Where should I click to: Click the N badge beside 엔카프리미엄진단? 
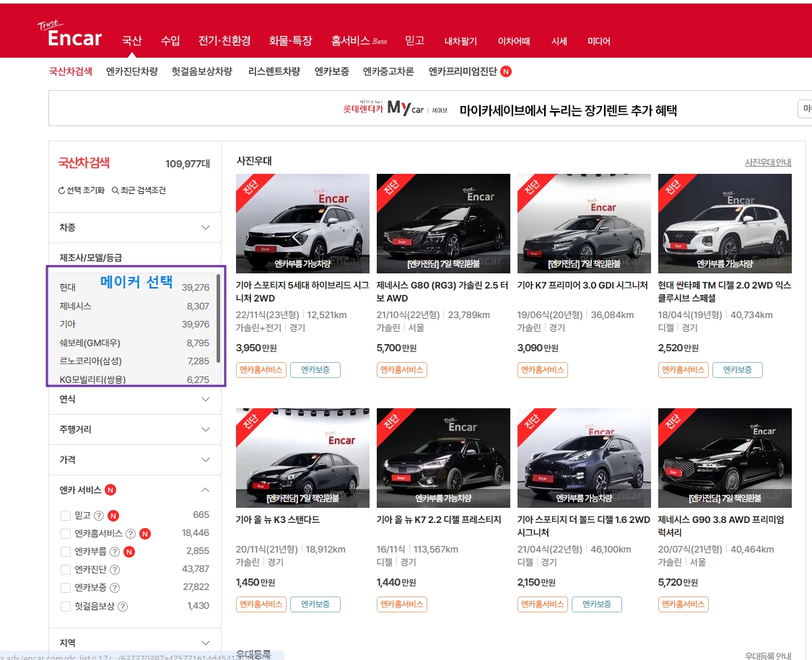(506, 71)
